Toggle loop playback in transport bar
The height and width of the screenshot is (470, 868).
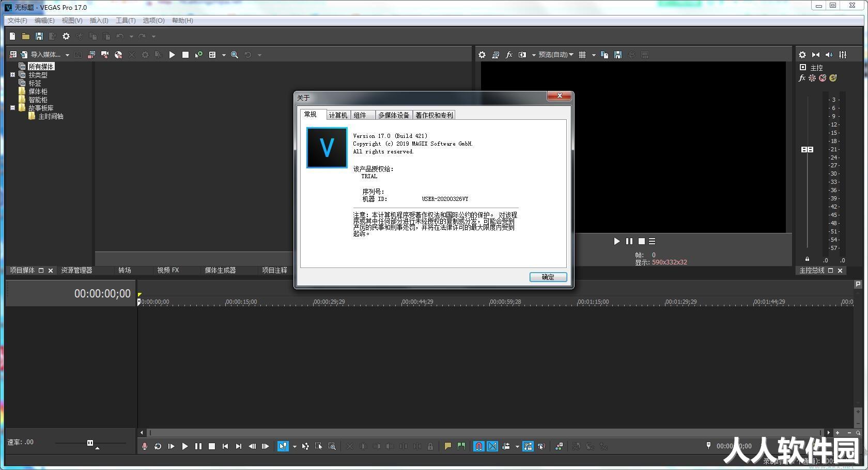(158, 446)
